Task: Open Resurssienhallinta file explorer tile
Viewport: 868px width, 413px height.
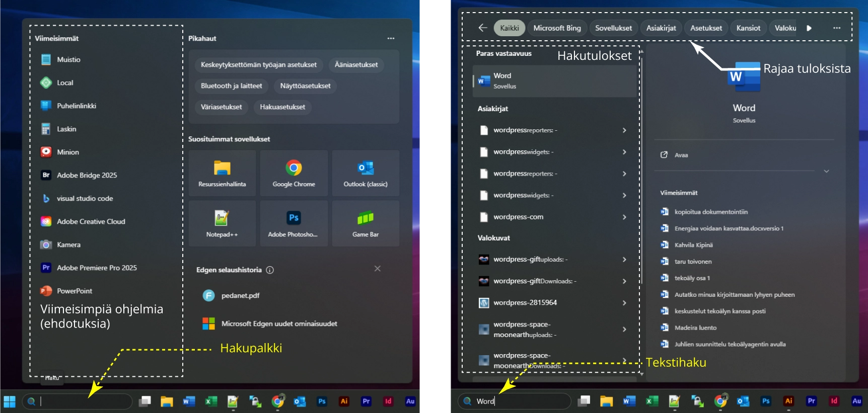Action: 222,173
